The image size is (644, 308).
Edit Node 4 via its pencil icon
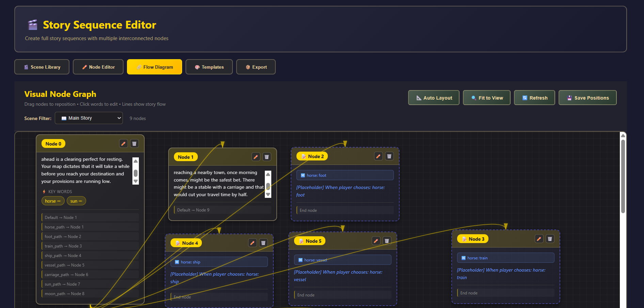coord(252,243)
